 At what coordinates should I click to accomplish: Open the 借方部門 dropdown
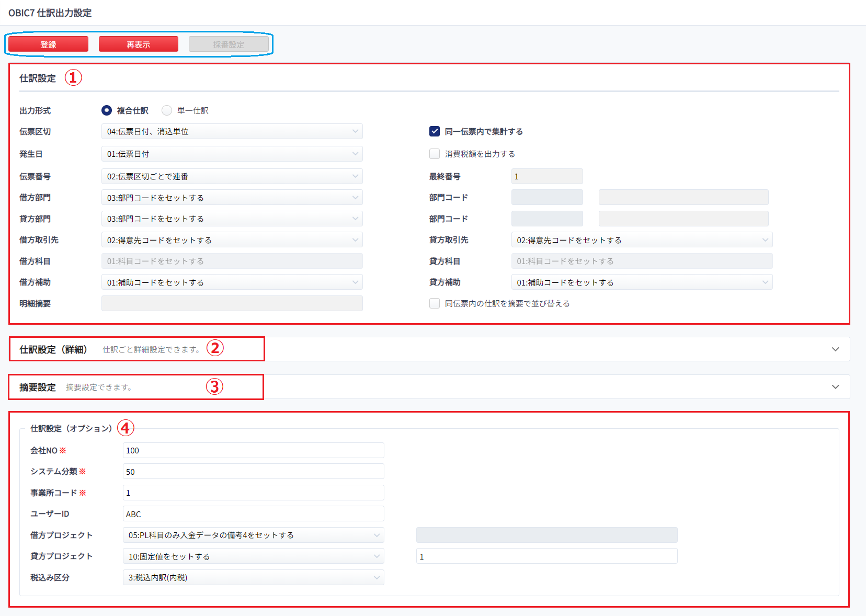[x=232, y=197]
